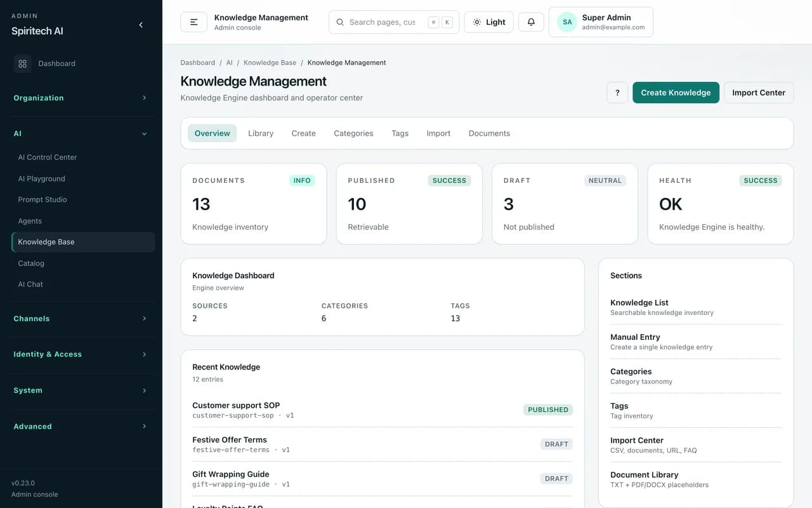Click the search pages input field

[x=394, y=22]
